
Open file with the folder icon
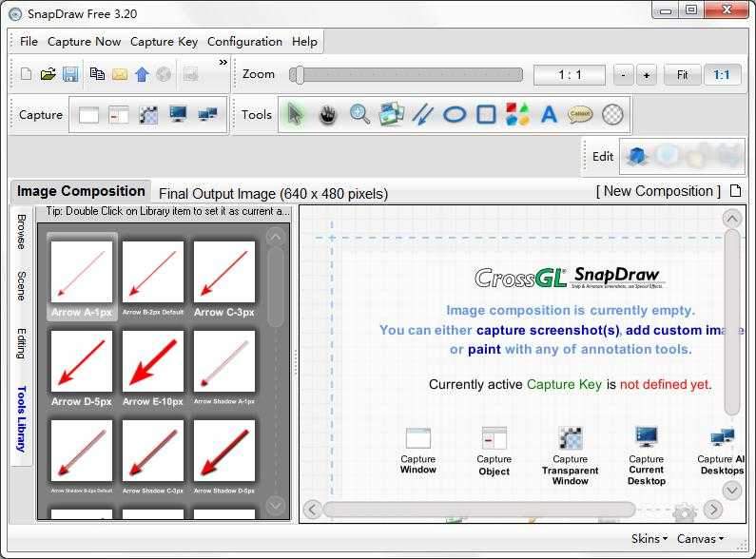48,74
